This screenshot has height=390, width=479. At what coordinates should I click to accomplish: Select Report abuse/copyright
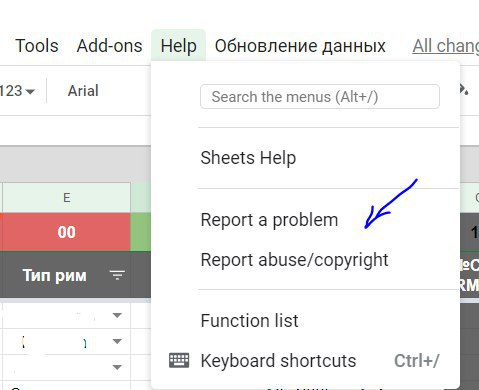click(x=294, y=260)
